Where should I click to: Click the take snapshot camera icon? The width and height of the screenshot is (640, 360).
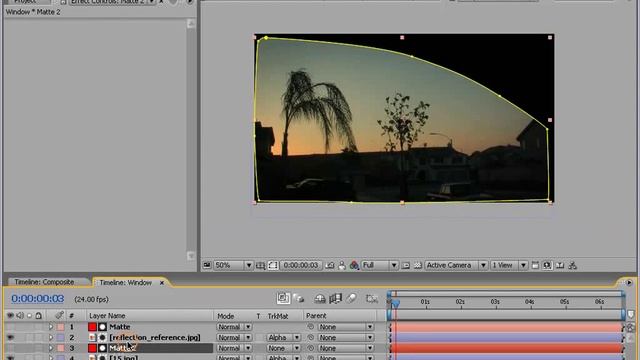(x=330, y=266)
